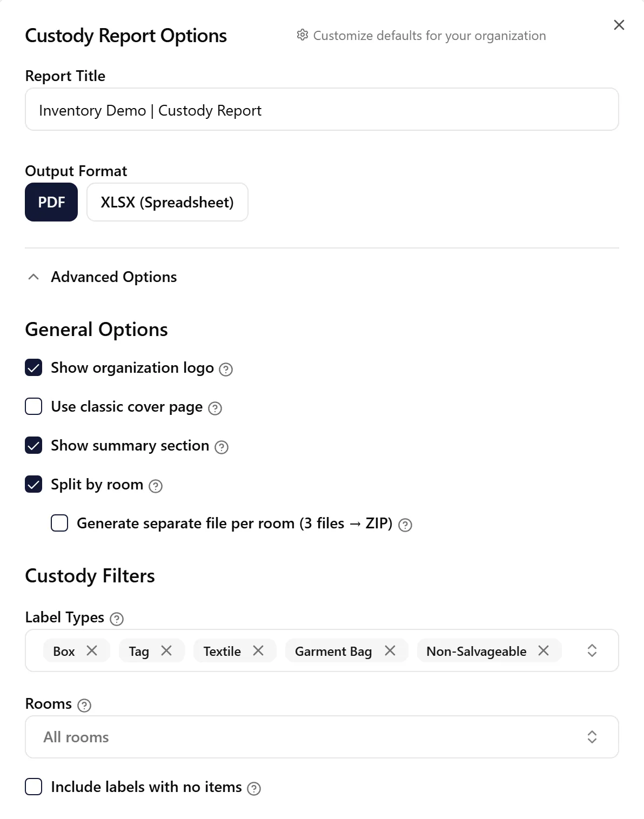Open help for Generate separate file per room
Viewport: 644px width, 819px height.
405,525
